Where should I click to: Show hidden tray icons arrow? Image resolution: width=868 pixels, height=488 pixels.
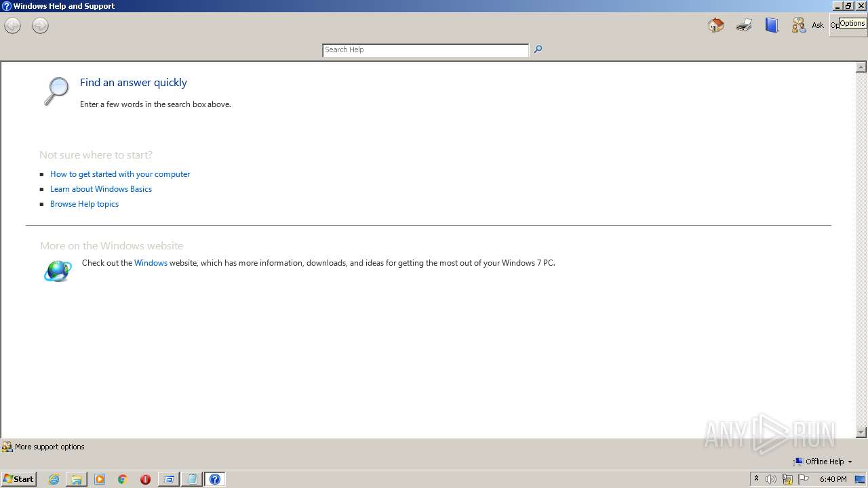[x=757, y=479]
